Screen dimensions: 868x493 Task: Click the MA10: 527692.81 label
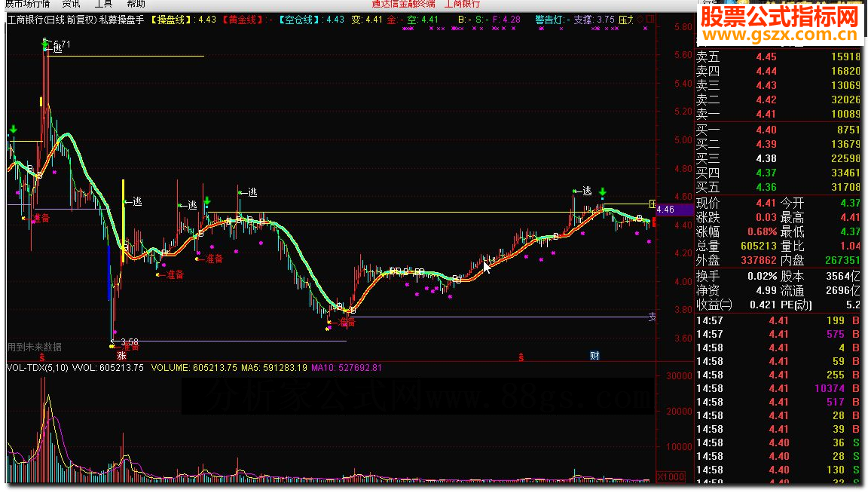click(347, 368)
